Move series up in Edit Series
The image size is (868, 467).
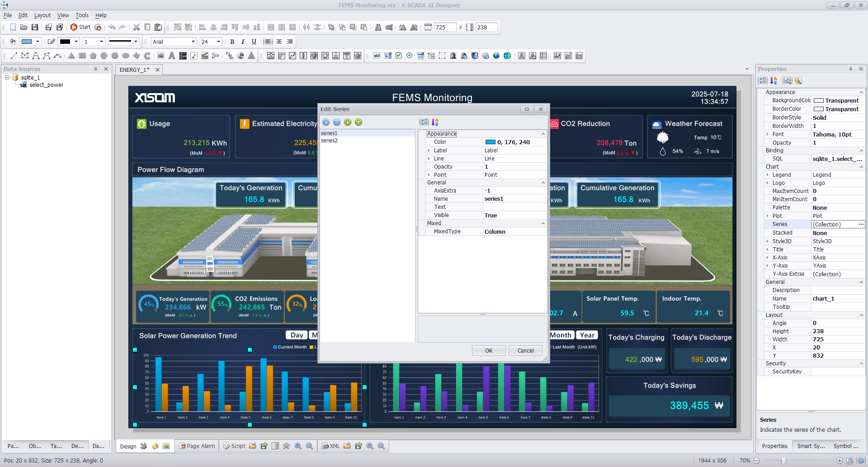[x=359, y=122]
